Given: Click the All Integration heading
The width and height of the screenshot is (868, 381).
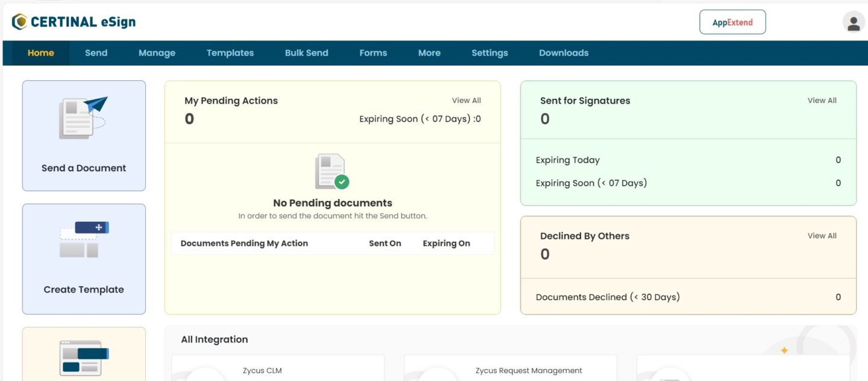Looking at the screenshot, I should click(215, 339).
